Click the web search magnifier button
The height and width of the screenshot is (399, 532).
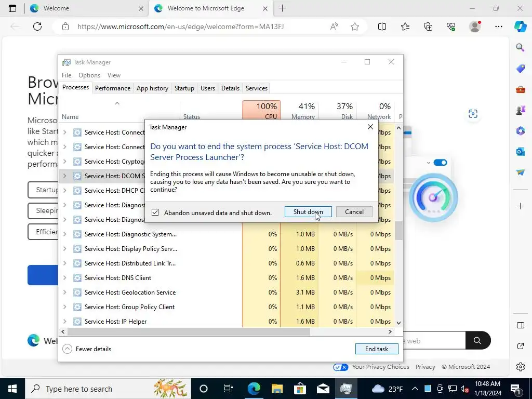478,340
